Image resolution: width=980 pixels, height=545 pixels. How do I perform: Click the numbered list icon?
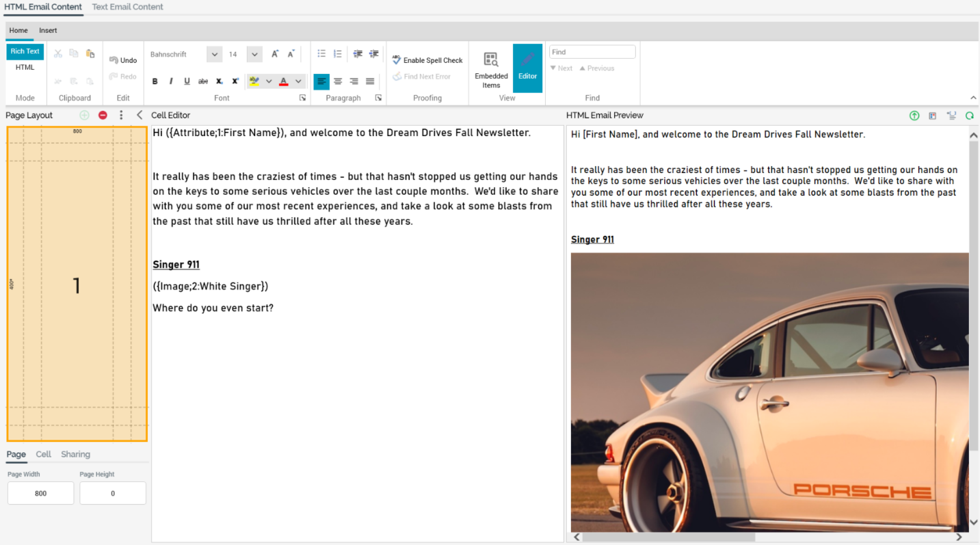pos(338,54)
